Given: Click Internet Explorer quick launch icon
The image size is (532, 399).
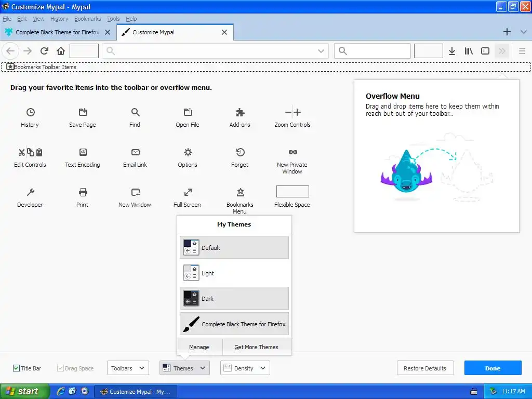Looking at the screenshot, I should pyautogui.click(x=61, y=391).
